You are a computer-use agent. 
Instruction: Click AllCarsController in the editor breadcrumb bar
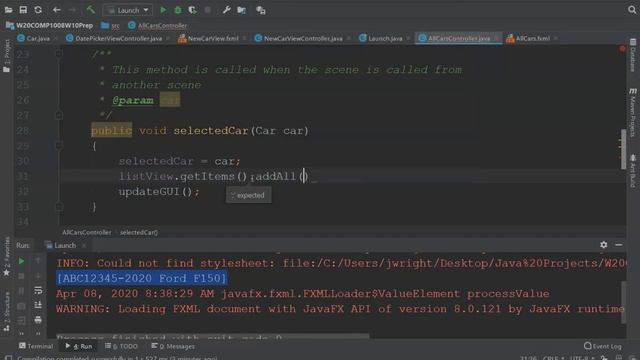coord(87,233)
